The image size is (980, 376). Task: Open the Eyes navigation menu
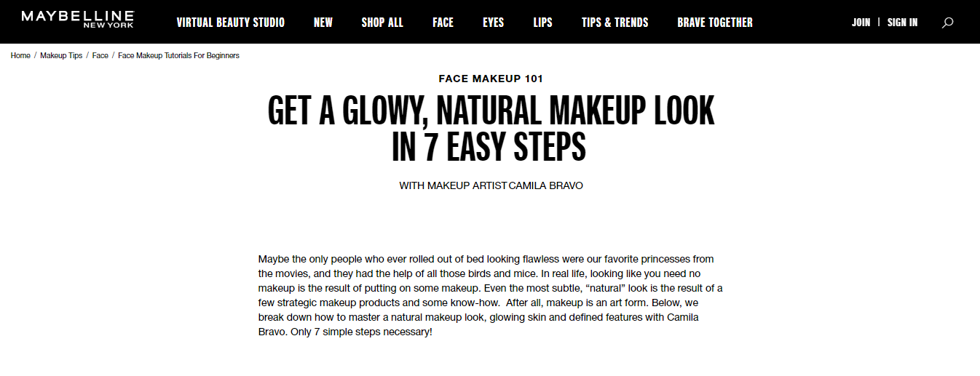pyautogui.click(x=493, y=23)
